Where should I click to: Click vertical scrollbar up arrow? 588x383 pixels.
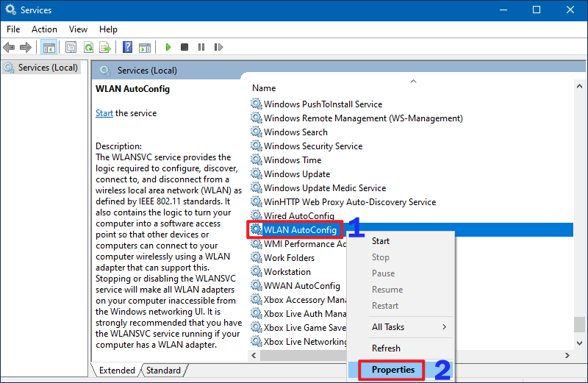[579, 86]
